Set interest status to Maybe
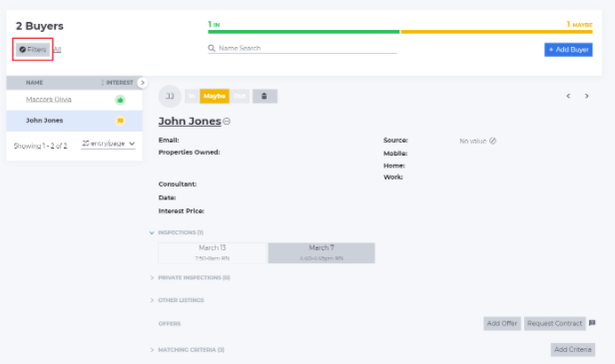615x364 pixels. [215, 96]
